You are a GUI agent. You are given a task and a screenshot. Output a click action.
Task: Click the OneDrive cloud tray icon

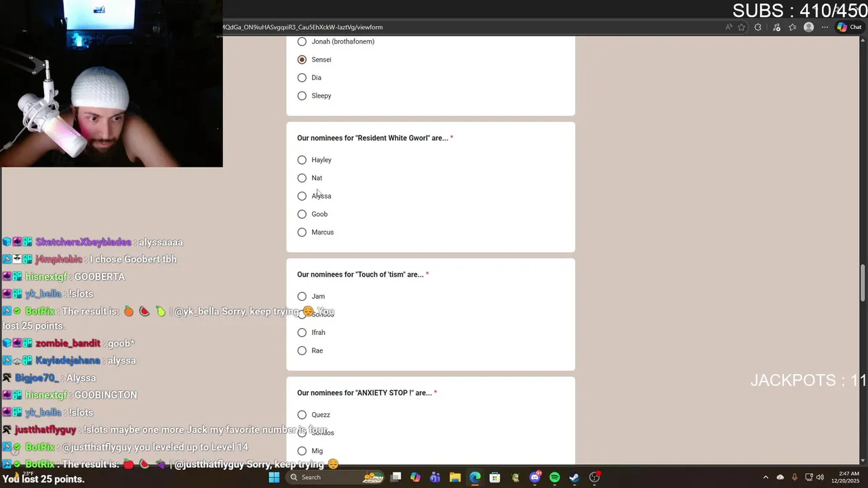click(x=781, y=477)
